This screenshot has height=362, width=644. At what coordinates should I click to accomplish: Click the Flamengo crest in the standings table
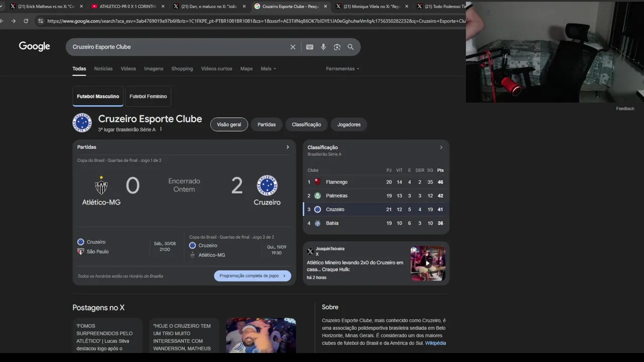click(x=317, y=182)
